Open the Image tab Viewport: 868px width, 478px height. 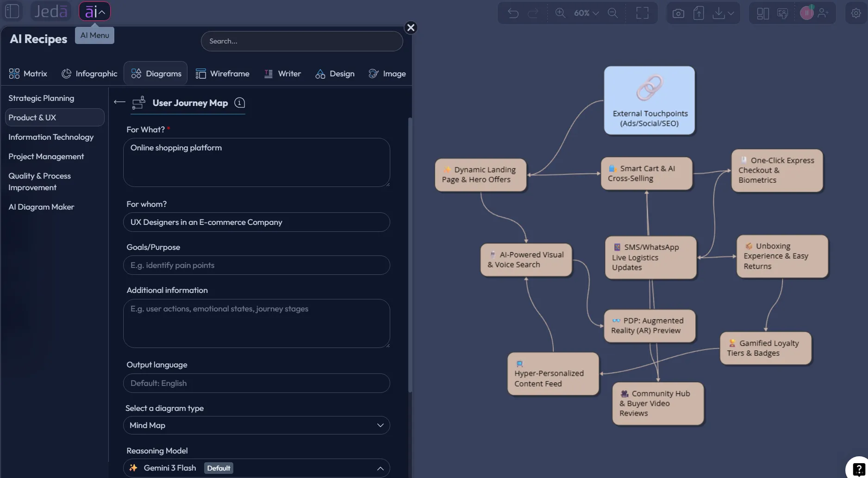click(387, 74)
